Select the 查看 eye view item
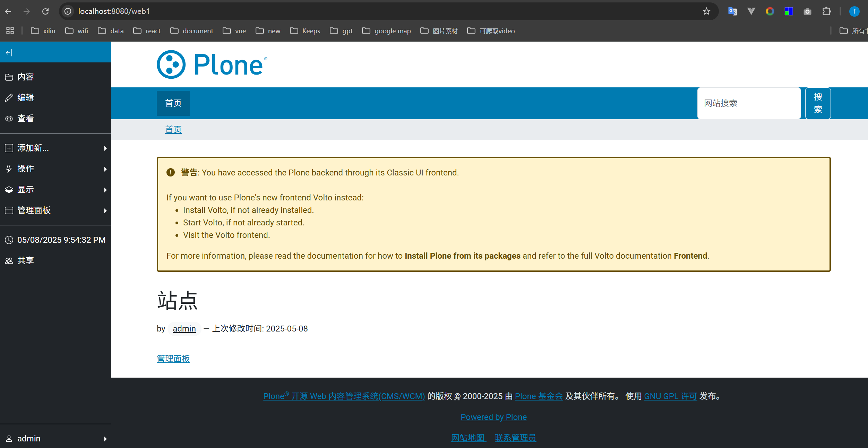 pos(25,119)
